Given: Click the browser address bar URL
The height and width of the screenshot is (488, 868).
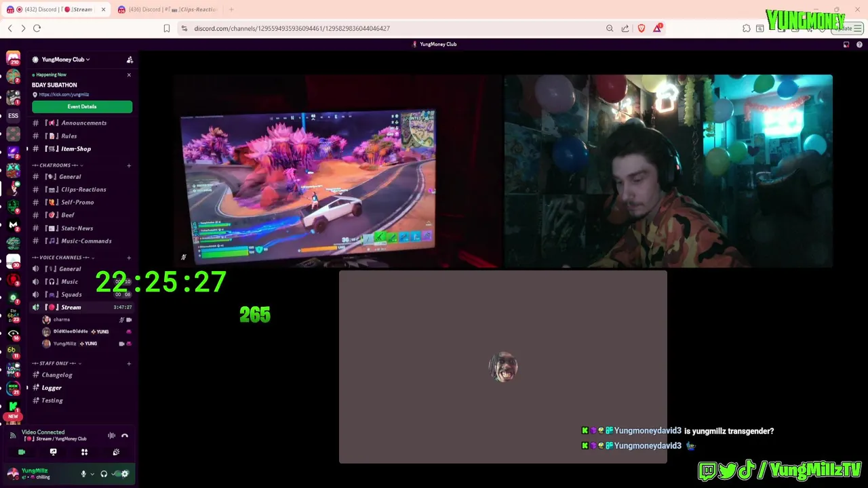Looking at the screenshot, I should pyautogui.click(x=292, y=28).
